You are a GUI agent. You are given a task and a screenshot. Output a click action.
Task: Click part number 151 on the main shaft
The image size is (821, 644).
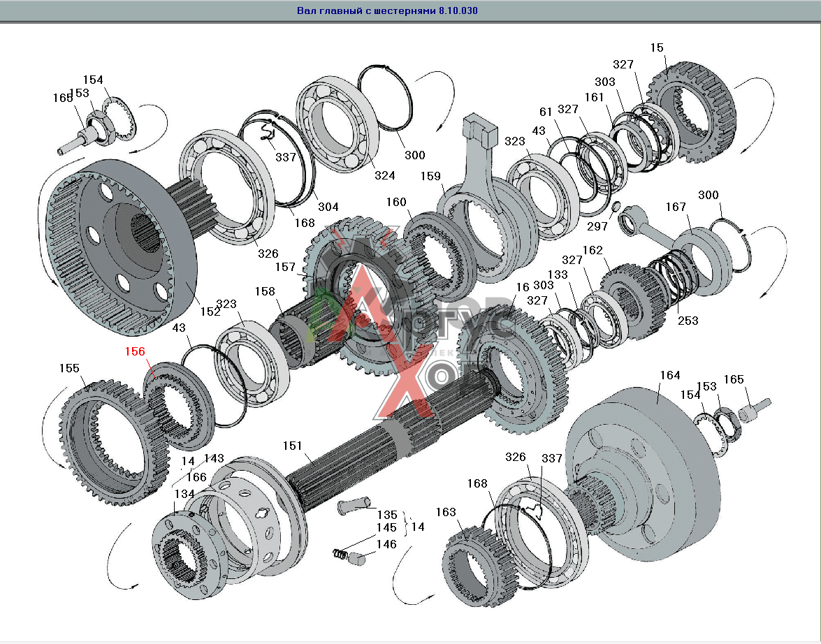293,446
